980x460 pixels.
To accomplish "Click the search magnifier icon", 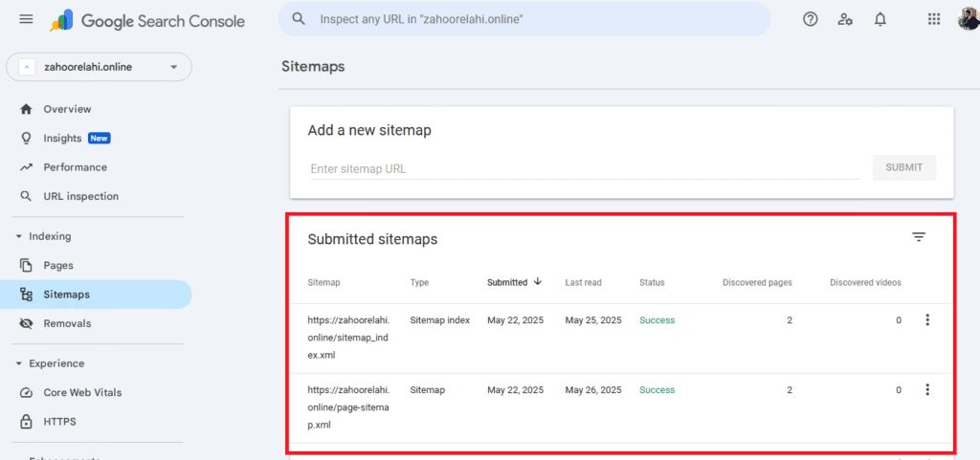I will click(299, 19).
